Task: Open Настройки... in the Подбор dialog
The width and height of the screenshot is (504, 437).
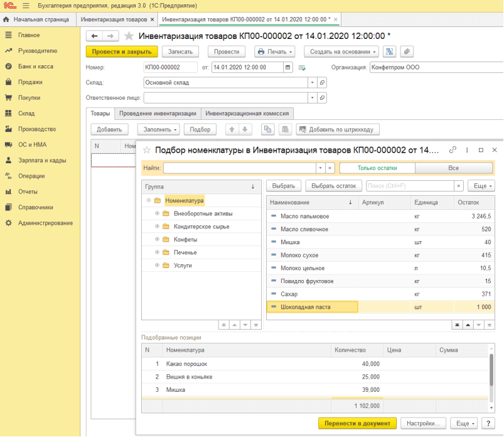Action: [x=423, y=423]
